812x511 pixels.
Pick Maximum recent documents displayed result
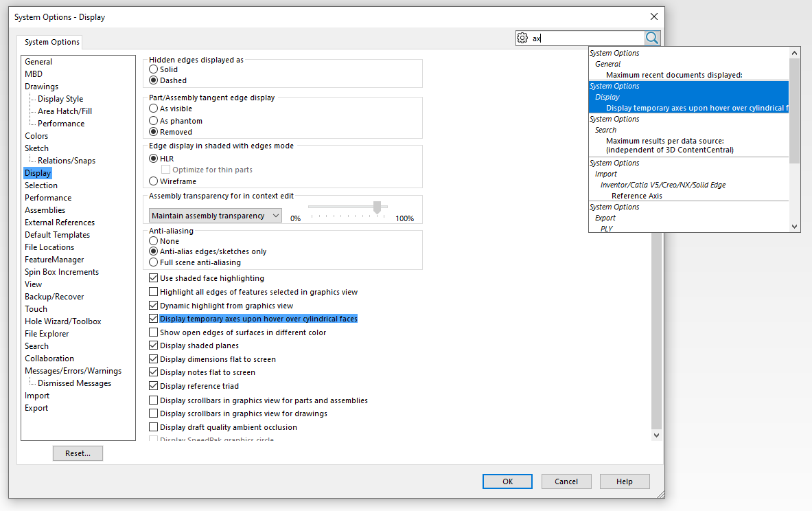pos(673,75)
